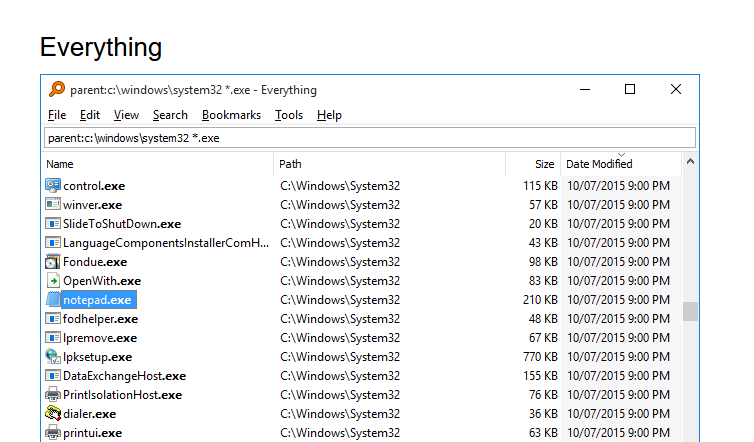The height and width of the screenshot is (442, 754).
Task: Sort results by the Size column header
Action: 533,164
